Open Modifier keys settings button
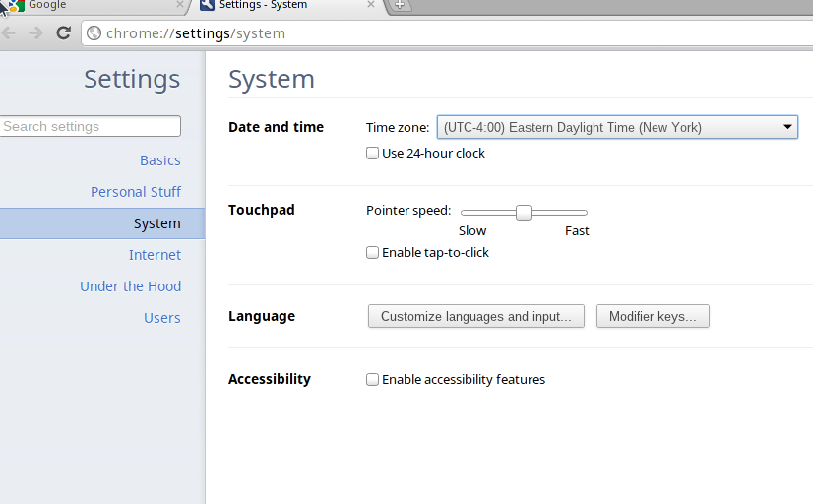Image resolution: width=813 pixels, height=504 pixels. [653, 316]
